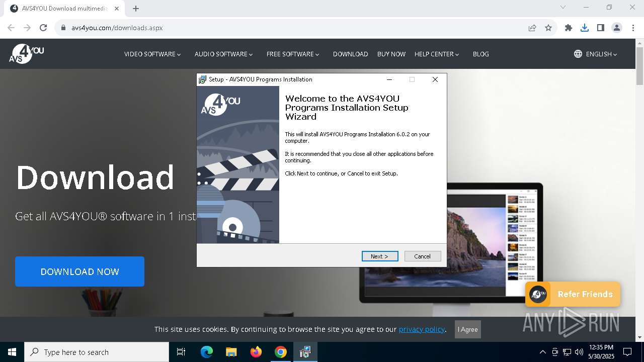Open the notifications action center icon
Image resolution: width=644 pixels, height=362 pixels.
[x=627, y=352]
